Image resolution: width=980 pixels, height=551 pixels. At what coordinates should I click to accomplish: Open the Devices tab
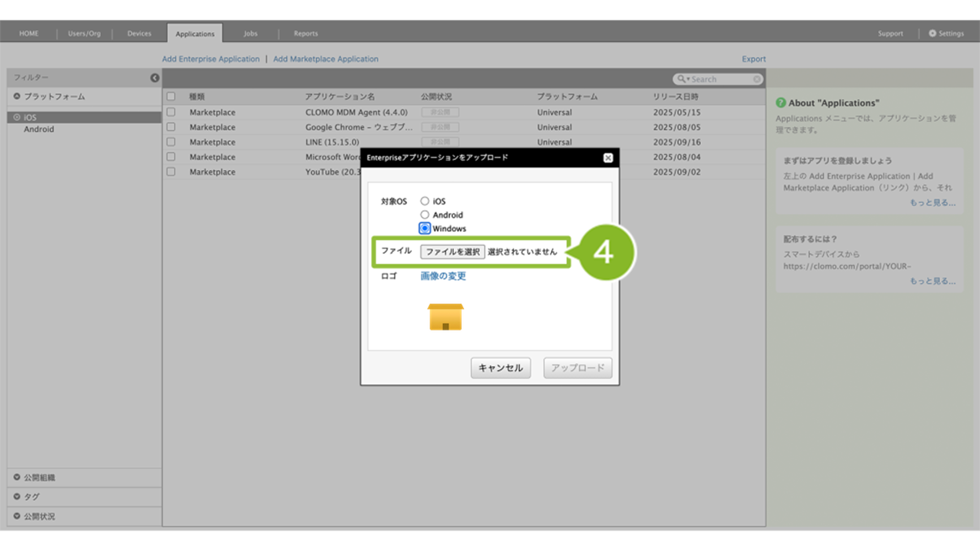click(139, 33)
